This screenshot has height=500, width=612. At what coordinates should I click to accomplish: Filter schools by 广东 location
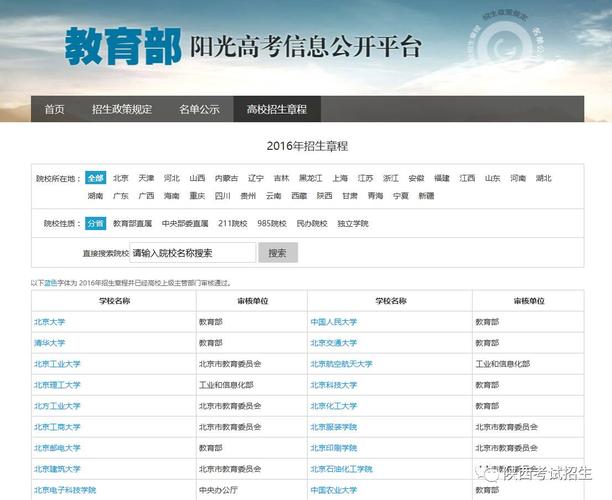click(x=121, y=196)
